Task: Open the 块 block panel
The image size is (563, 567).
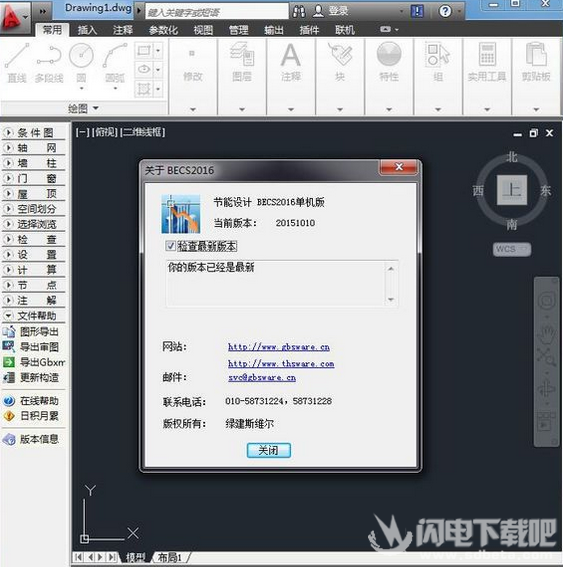Action: pos(340,62)
